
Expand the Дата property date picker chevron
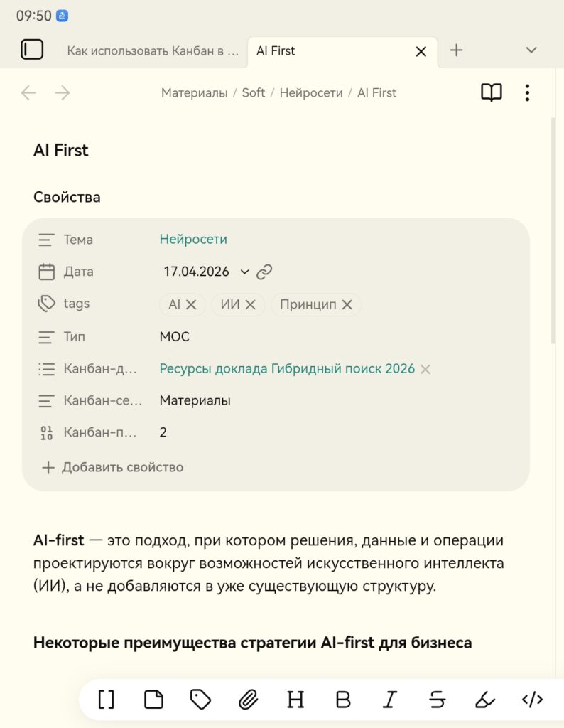tap(244, 272)
